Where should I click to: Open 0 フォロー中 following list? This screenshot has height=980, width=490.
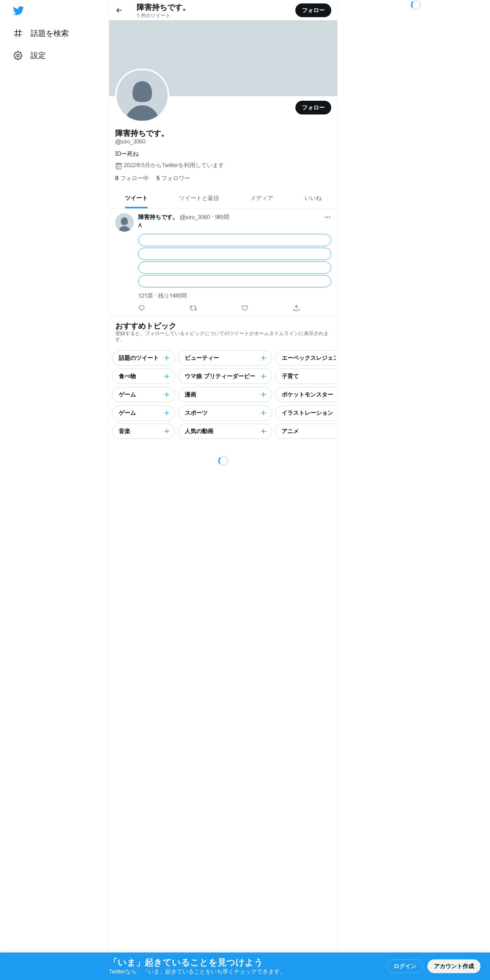(132, 178)
